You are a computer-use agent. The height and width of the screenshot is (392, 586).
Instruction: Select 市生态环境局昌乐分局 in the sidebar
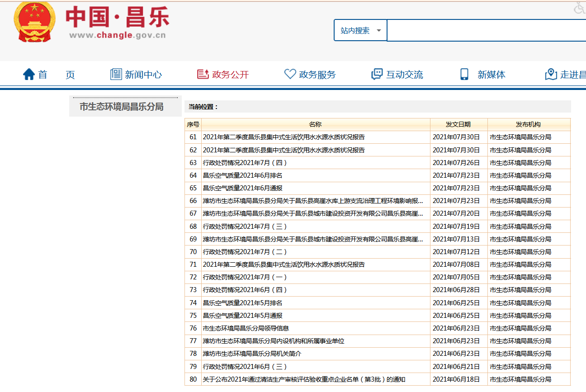pyautogui.click(x=122, y=107)
